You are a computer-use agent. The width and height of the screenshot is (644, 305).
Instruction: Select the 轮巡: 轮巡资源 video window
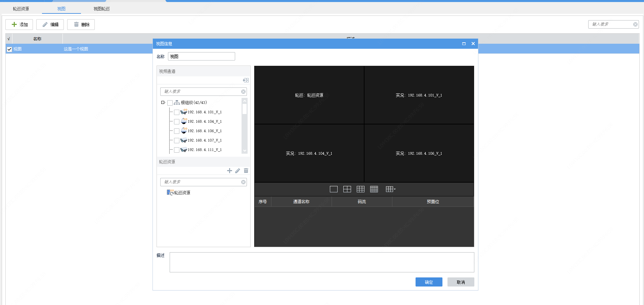tap(309, 95)
